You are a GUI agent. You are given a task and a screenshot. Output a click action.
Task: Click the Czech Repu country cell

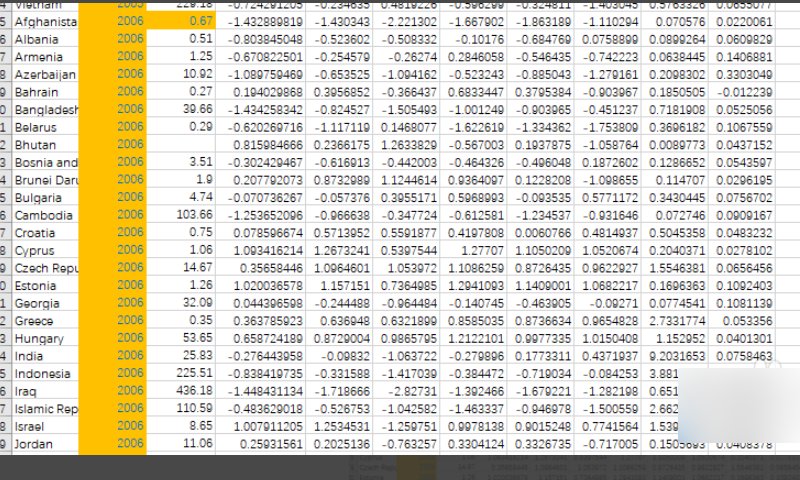(43, 268)
